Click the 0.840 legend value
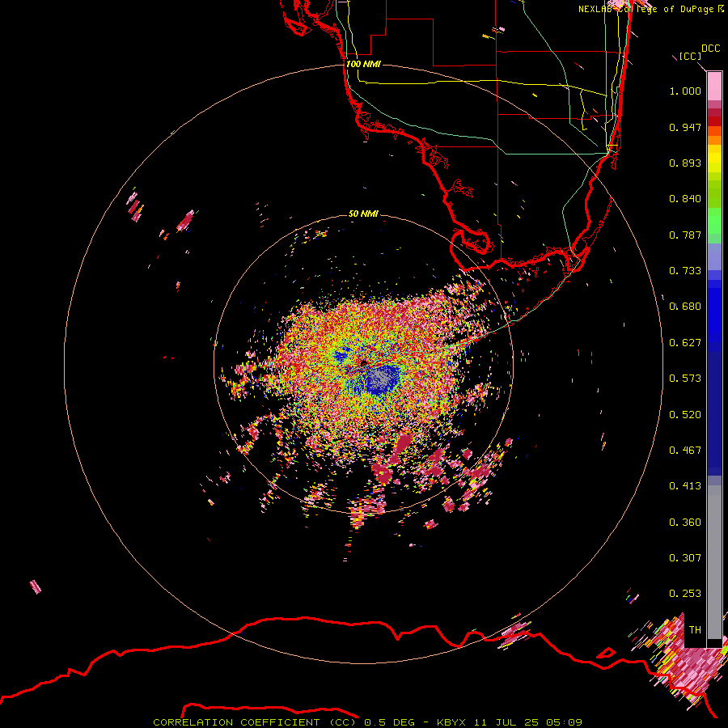The image size is (728, 728). coord(685,199)
